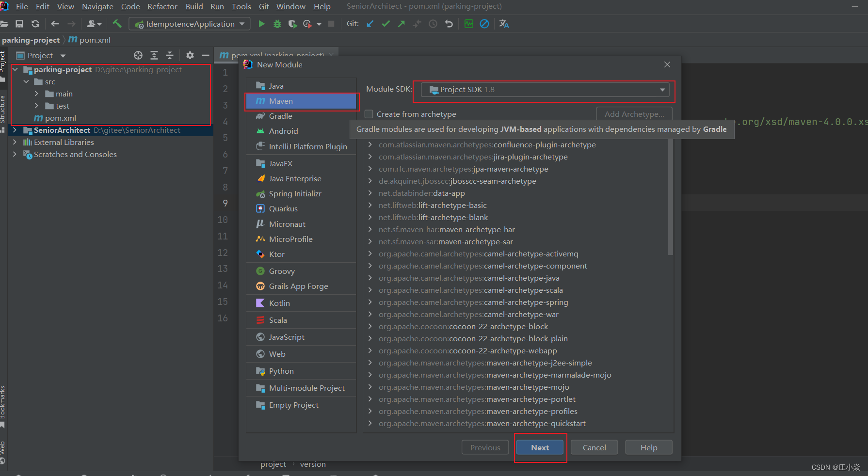Select Android module type
Screen dimensions: 868x476
point(301,131)
